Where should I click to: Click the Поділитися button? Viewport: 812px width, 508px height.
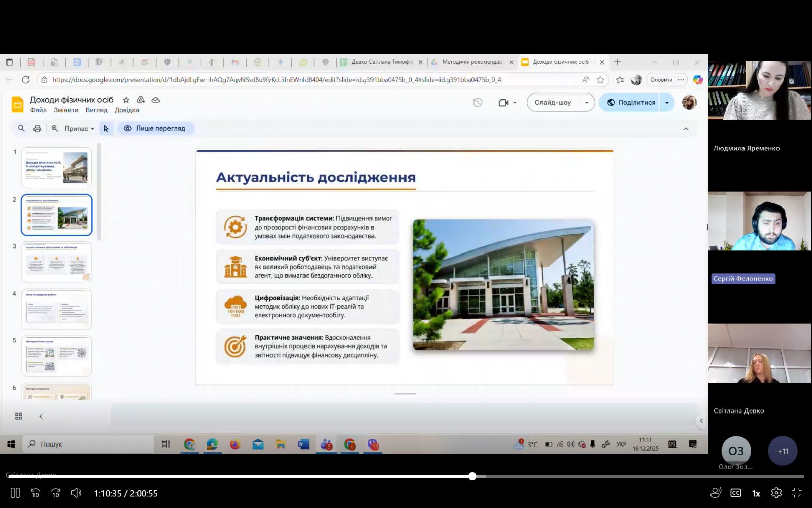(x=631, y=102)
